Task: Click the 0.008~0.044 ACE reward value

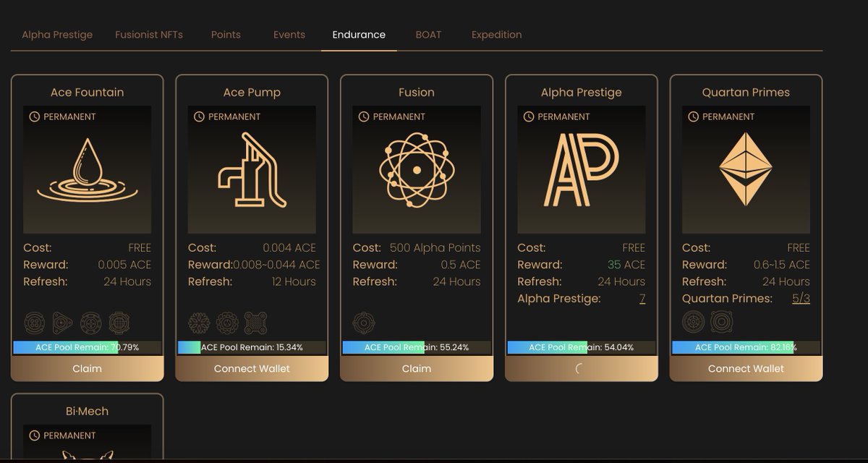Action: click(x=276, y=265)
